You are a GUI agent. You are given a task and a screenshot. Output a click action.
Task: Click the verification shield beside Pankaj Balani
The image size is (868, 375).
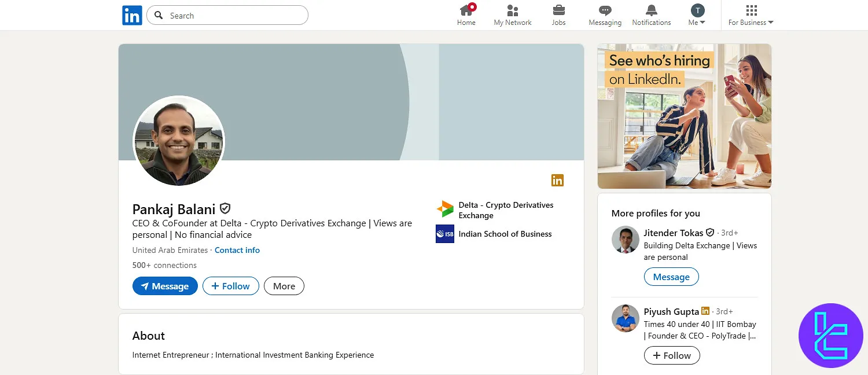click(x=225, y=209)
